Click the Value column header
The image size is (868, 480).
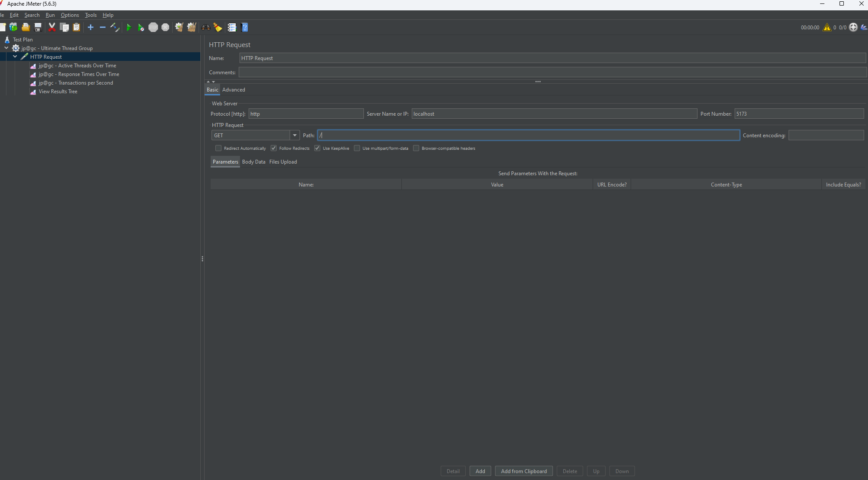point(497,184)
